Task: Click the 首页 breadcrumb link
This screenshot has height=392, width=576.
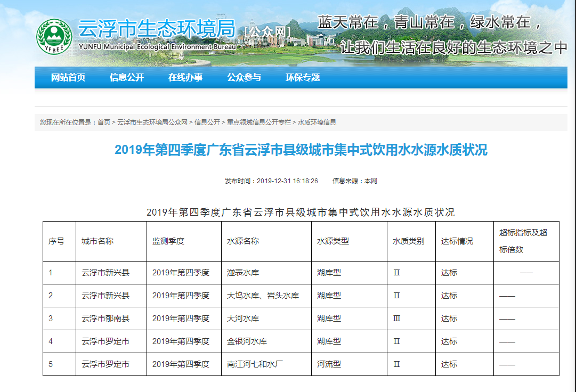Action: 104,123
